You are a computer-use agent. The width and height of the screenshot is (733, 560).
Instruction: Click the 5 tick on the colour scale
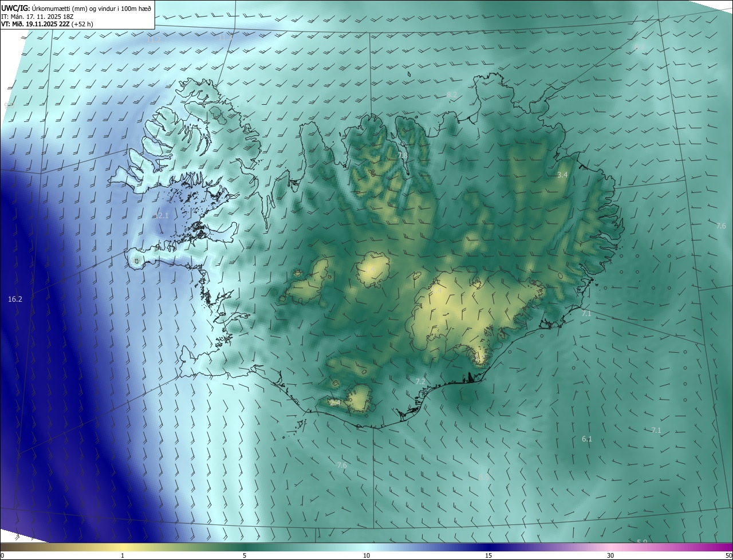tap(245, 555)
